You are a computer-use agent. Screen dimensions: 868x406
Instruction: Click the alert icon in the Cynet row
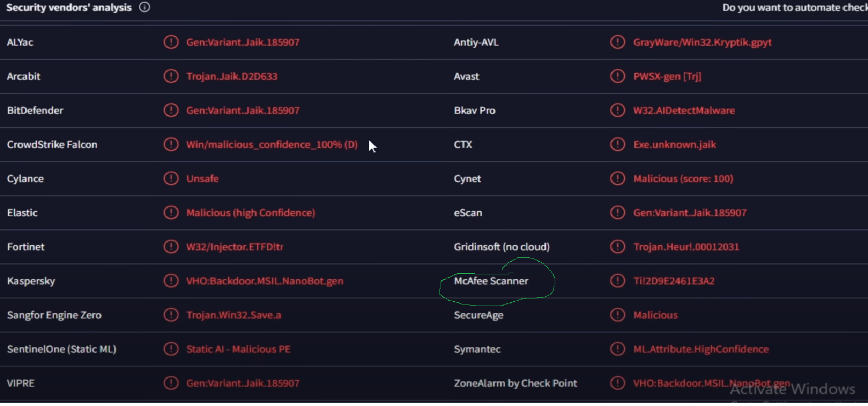618,178
